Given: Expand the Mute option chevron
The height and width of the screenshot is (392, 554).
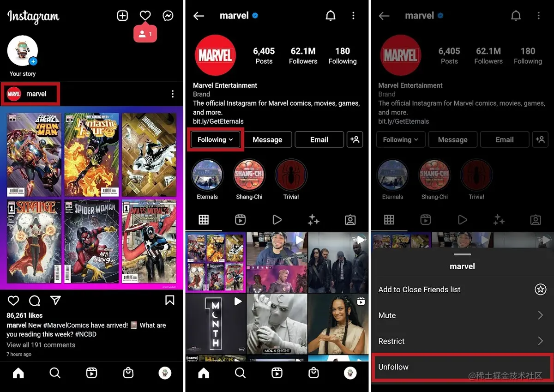Looking at the screenshot, I should click(541, 315).
